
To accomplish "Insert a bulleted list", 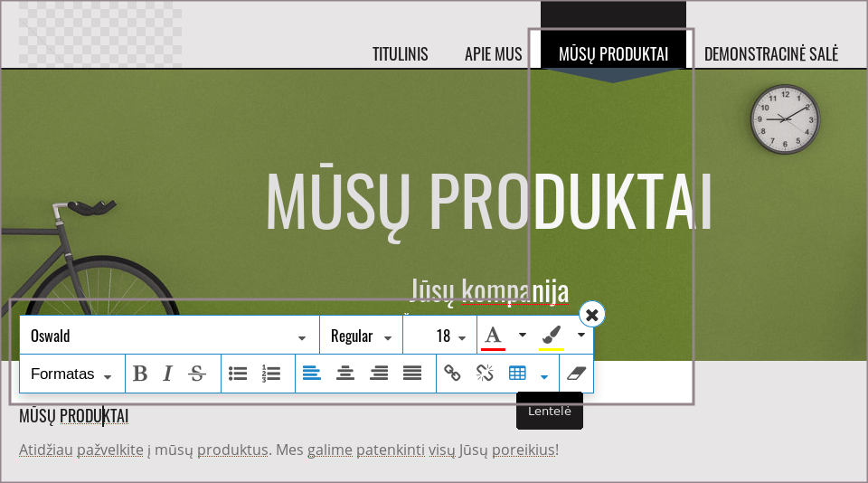I will click(238, 374).
